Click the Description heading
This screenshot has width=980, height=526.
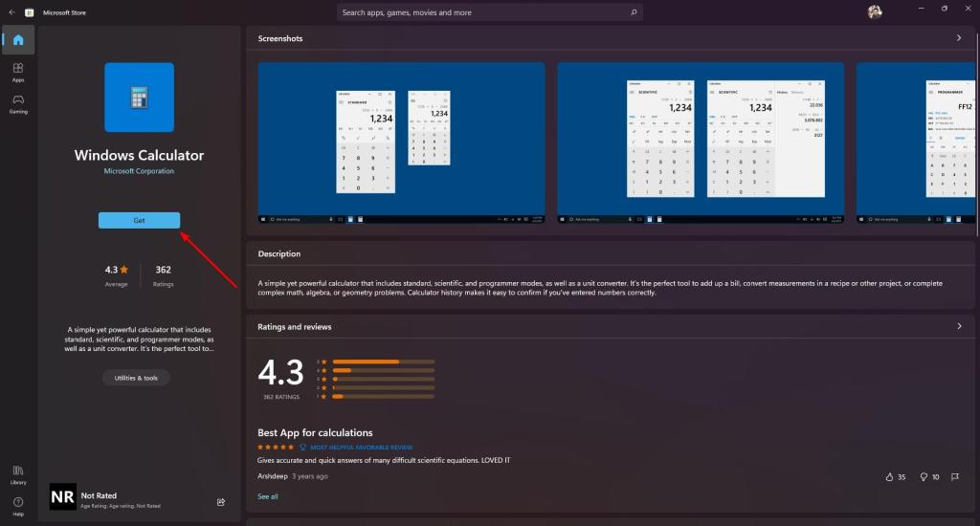click(x=278, y=253)
